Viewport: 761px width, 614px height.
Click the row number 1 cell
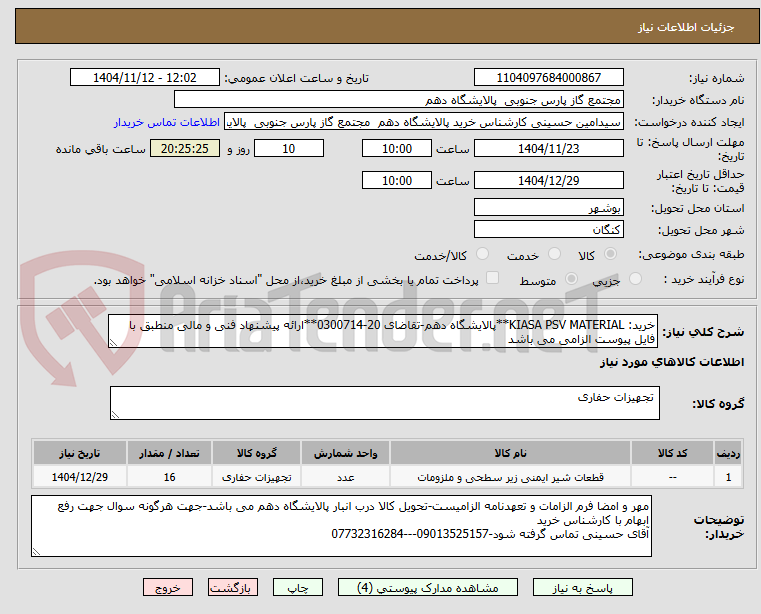(x=728, y=477)
